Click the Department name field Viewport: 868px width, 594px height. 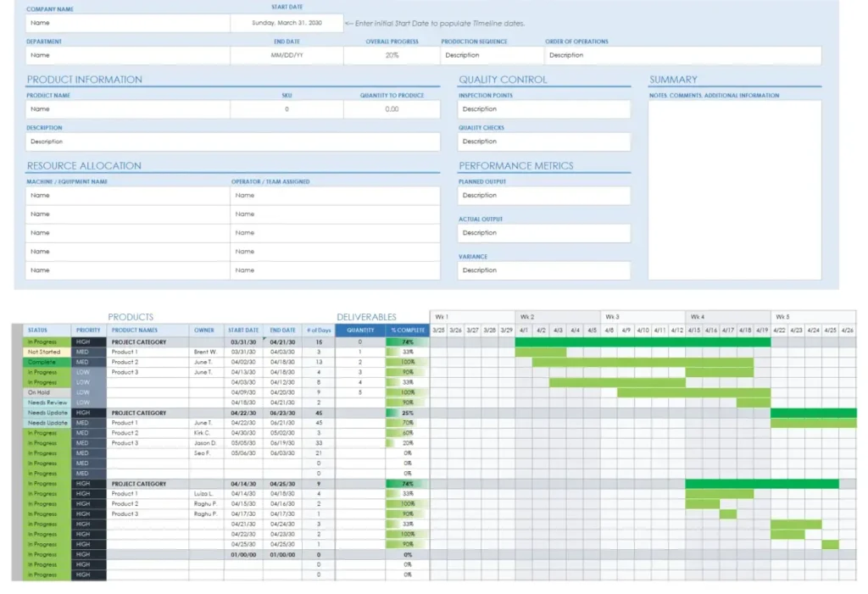[x=128, y=55]
